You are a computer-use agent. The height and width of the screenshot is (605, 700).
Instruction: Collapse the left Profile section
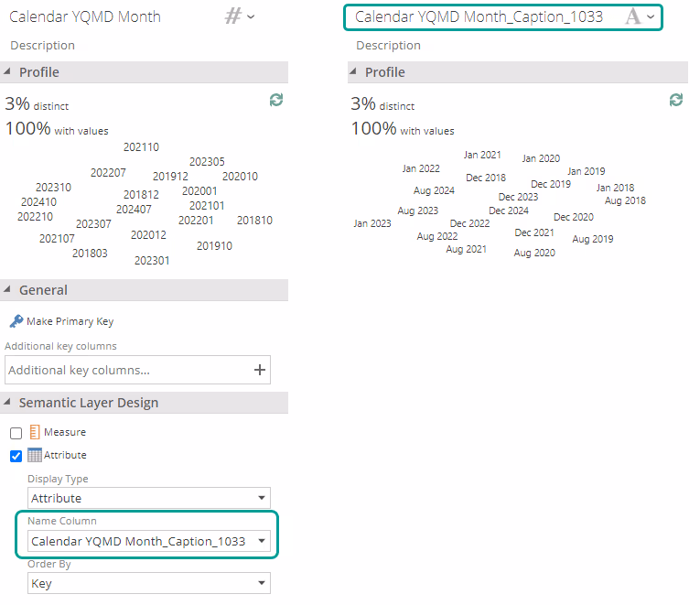(x=8, y=72)
